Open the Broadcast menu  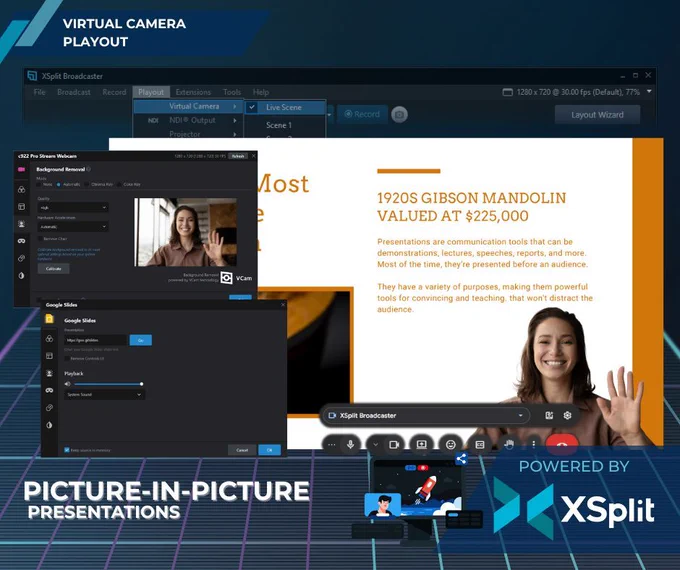tap(74, 92)
